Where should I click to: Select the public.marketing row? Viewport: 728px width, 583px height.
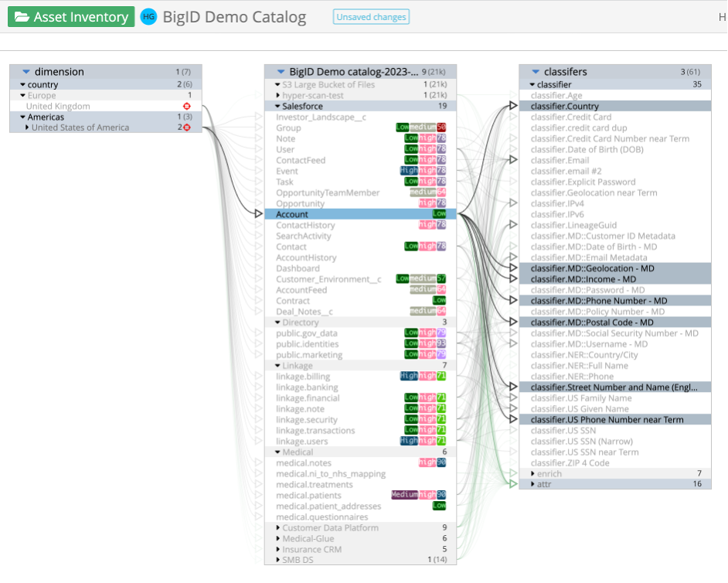[360, 355]
